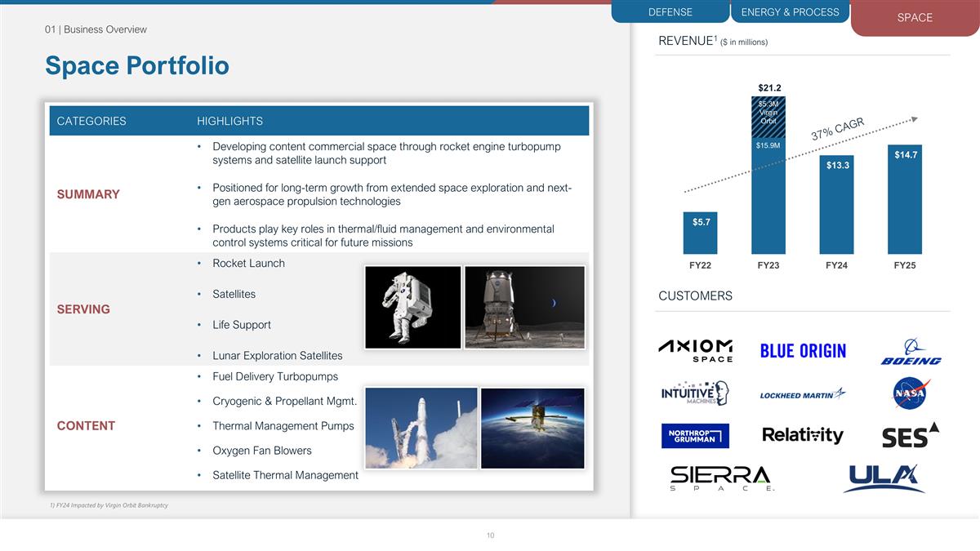Click the Space Portfolio heading

coord(136,65)
